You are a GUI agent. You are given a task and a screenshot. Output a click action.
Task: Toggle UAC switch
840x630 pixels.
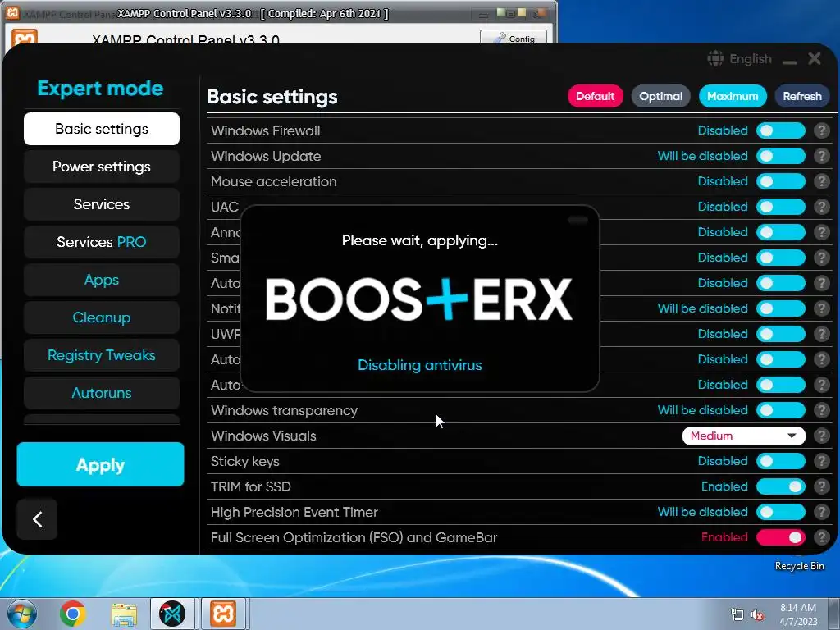781,207
